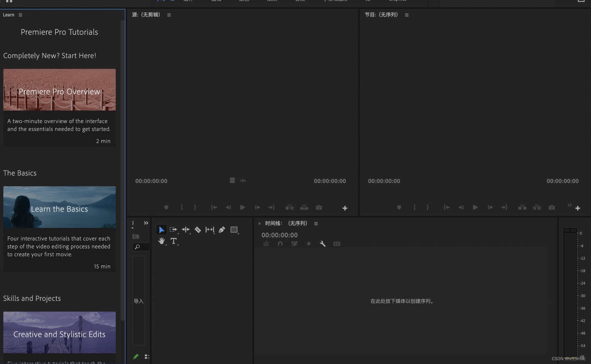Step back one frame in Source monitor

228,207
